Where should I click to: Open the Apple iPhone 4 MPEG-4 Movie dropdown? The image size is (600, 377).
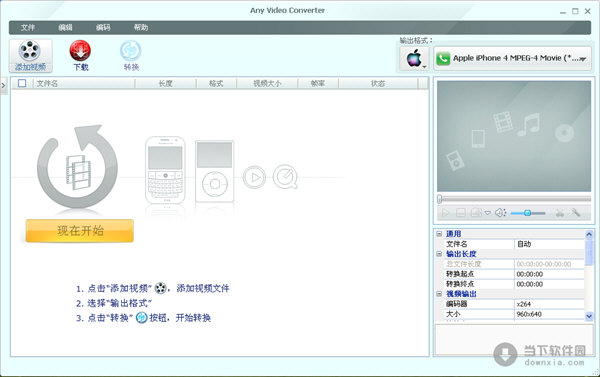point(512,58)
